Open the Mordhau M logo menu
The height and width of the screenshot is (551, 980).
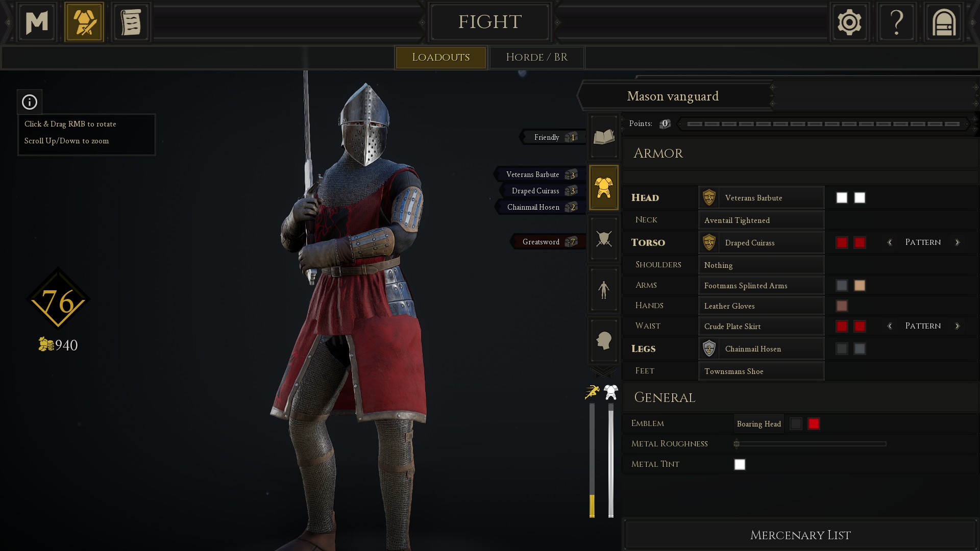(x=37, y=22)
